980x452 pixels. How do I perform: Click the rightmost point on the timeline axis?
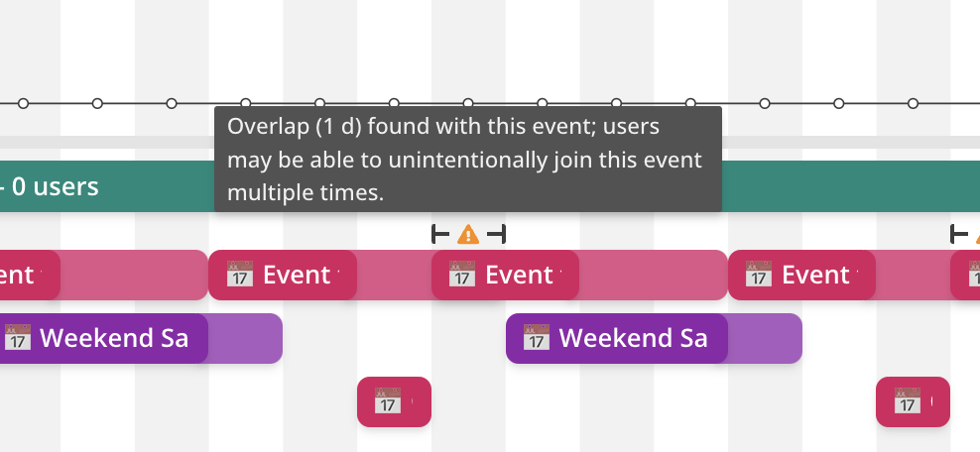pyautogui.click(x=913, y=103)
